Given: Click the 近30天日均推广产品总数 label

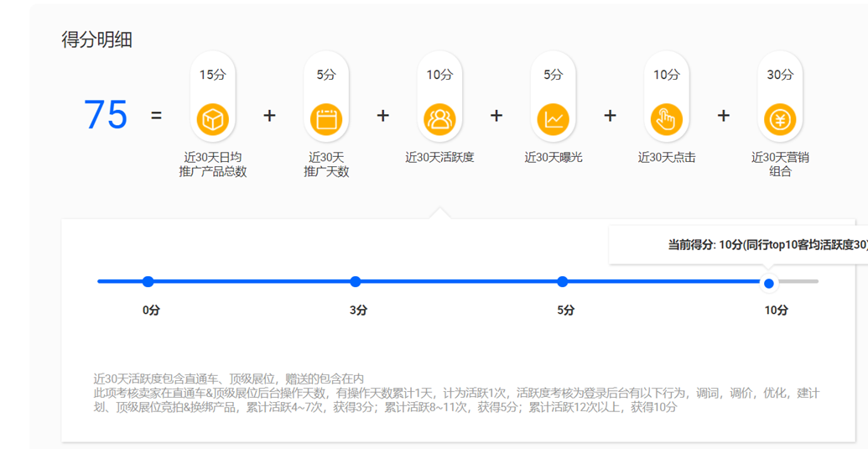Looking at the screenshot, I should [x=212, y=164].
